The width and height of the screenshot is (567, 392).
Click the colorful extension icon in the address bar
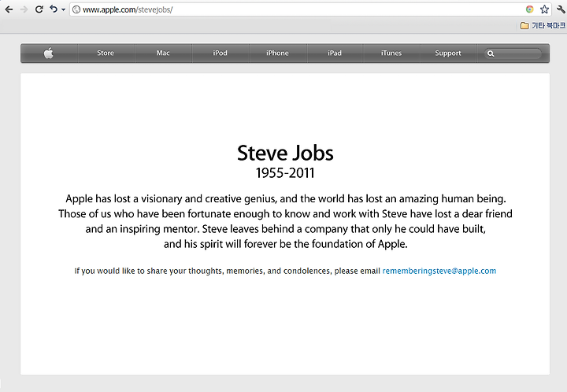point(530,9)
